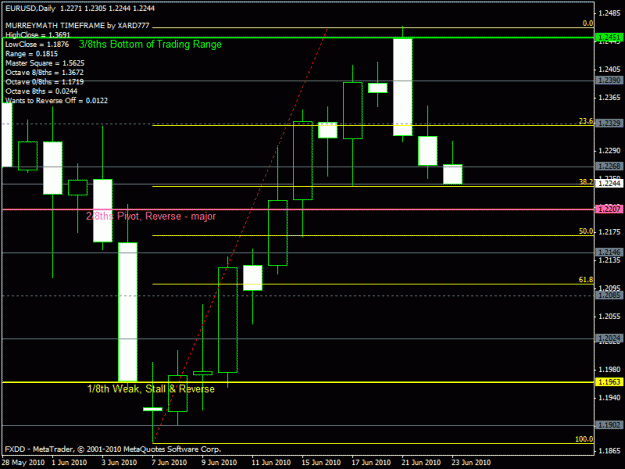The width and height of the screenshot is (625, 469).
Task: Click the white 1.2244 current price tag
Action: [609, 183]
